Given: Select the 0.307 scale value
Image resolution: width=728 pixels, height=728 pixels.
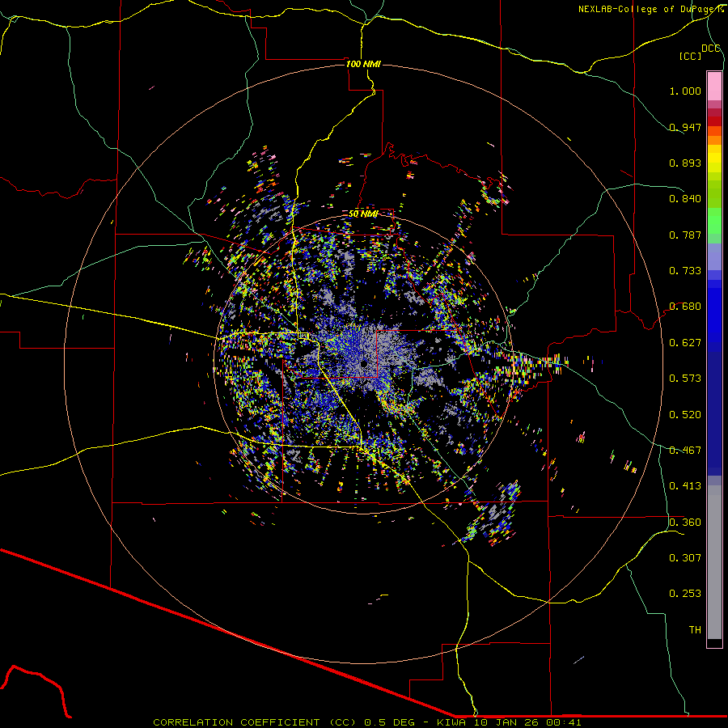Looking at the screenshot, I should pyautogui.click(x=685, y=558).
